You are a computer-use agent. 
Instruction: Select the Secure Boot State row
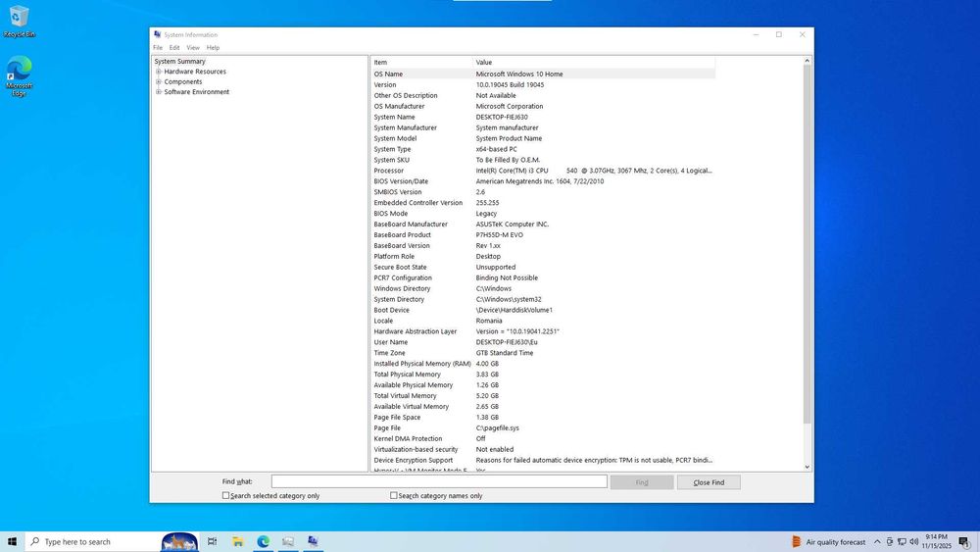click(x=543, y=267)
